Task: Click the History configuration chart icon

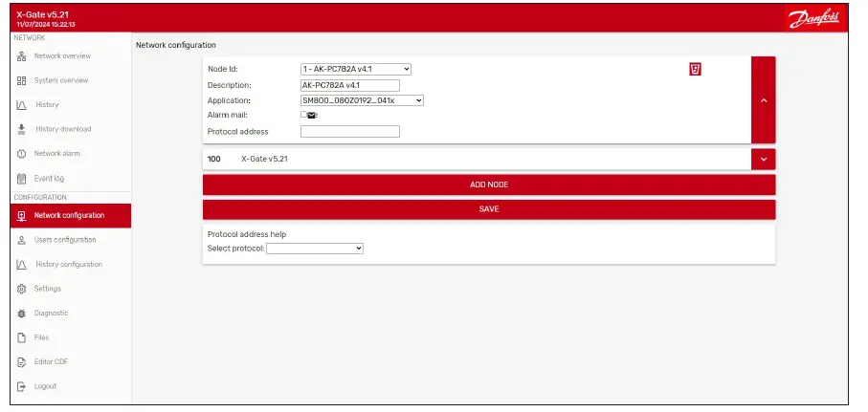Action: 22,265
